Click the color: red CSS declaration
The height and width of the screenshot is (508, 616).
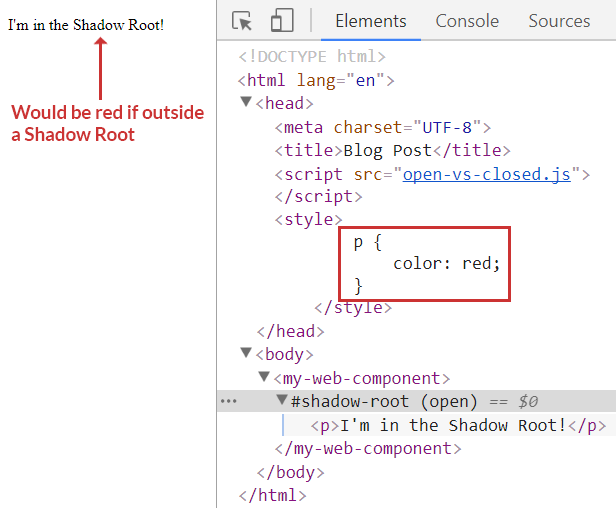pyautogui.click(x=445, y=264)
